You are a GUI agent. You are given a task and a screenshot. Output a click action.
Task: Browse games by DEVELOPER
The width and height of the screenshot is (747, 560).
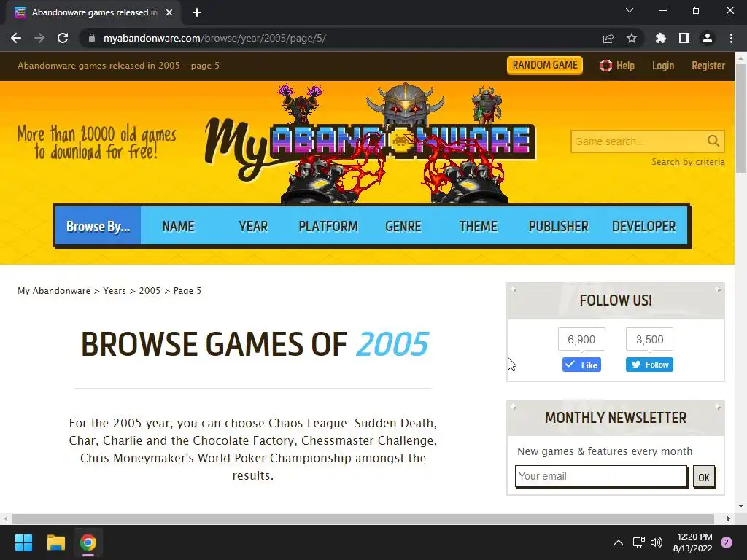(x=643, y=226)
